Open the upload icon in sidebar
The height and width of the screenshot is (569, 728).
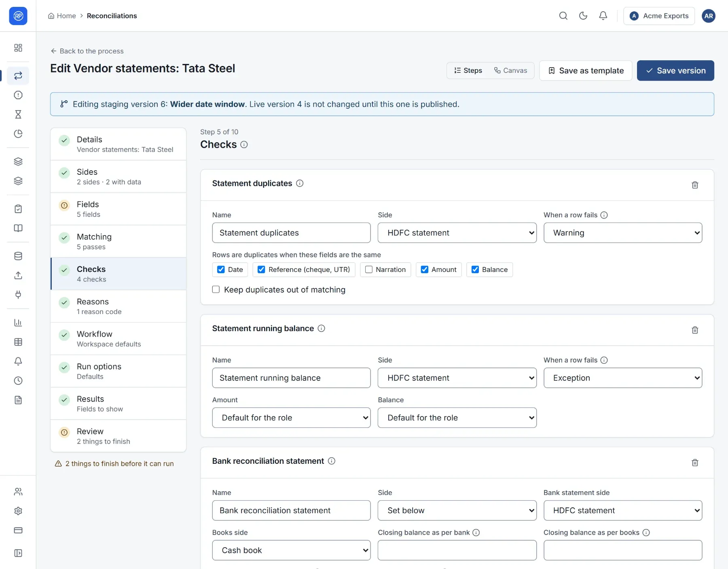[x=18, y=276]
